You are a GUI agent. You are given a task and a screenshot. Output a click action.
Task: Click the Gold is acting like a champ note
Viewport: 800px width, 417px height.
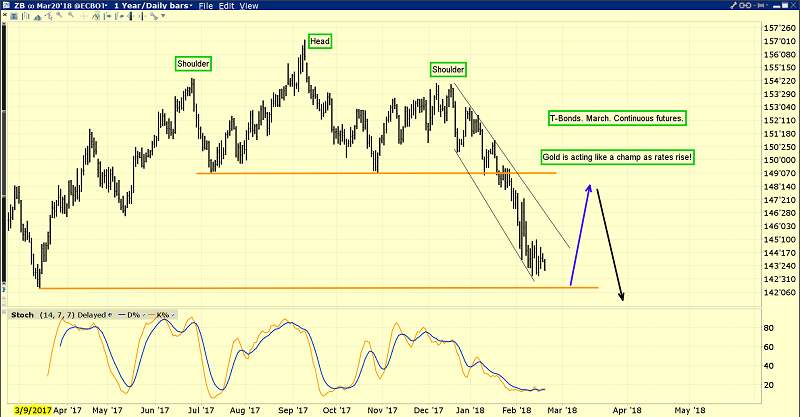tap(617, 157)
